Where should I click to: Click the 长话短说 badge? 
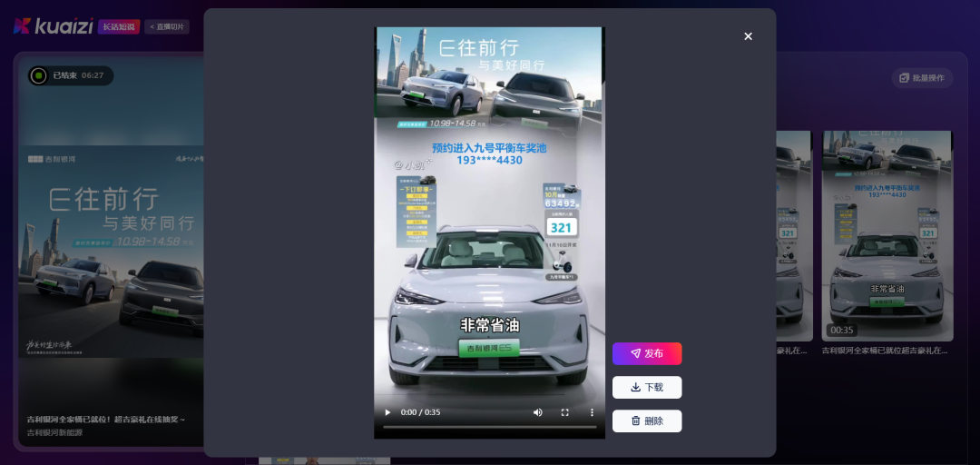pos(119,27)
